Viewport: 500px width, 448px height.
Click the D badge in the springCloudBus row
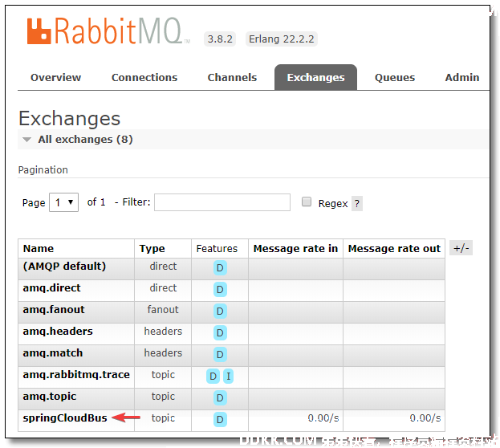pyautogui.click(x=220, y=420)
